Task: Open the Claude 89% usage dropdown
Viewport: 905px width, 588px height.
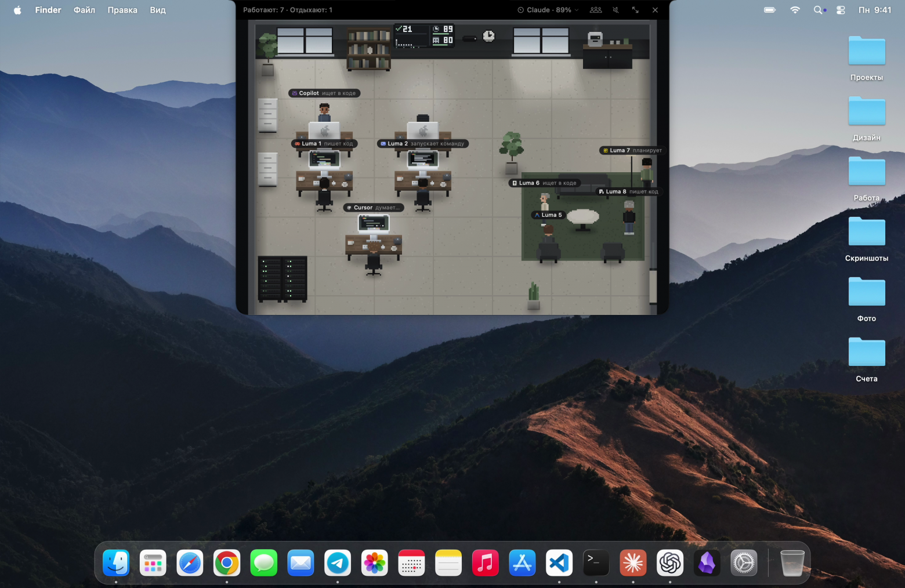Action: (x=548, y=10)
